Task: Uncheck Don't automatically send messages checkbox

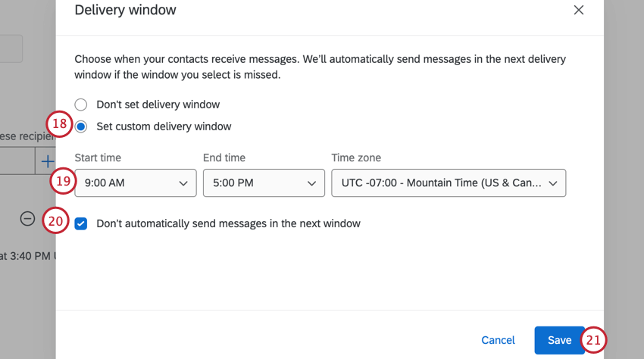Action: [81, 223]
